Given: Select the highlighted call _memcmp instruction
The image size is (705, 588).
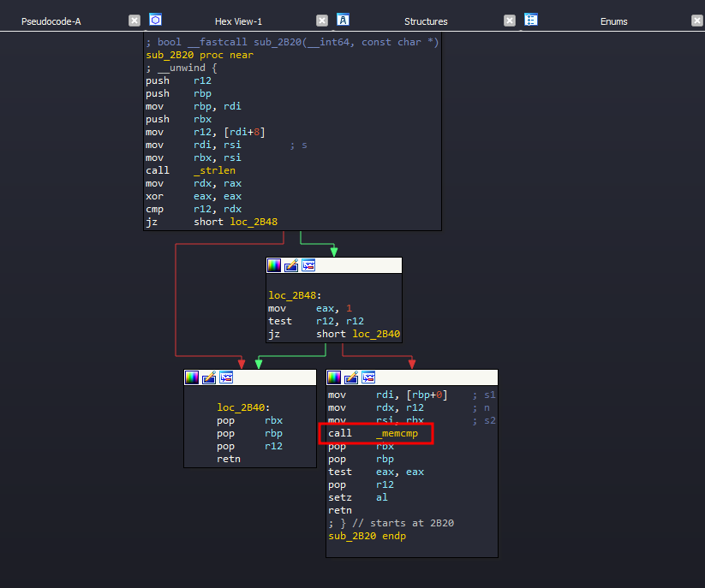Looking at the screenshot, I should click(x=377, y=434).
